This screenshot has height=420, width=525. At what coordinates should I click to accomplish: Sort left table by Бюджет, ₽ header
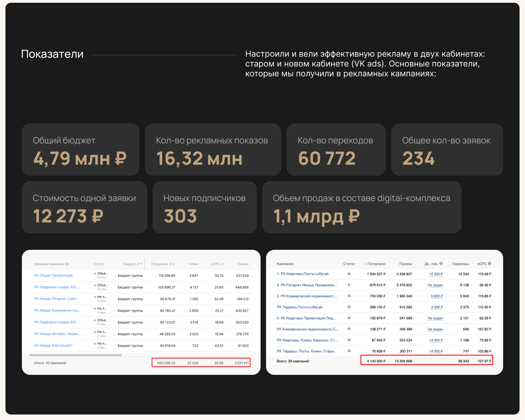pyautogui.click(x=133, y=264)
